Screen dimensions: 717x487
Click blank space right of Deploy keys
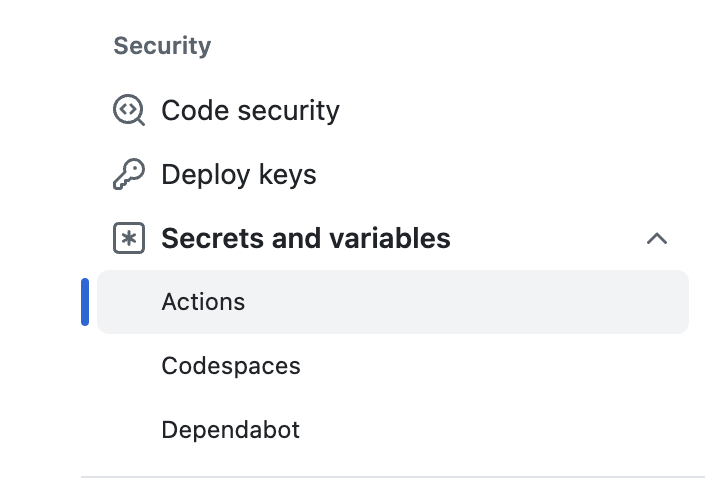tap(503, 174)
